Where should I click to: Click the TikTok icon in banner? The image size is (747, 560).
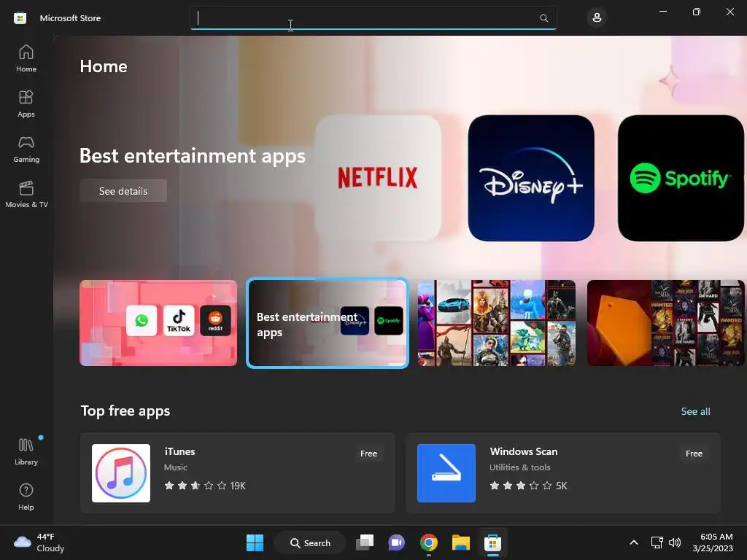click(179, 321)
